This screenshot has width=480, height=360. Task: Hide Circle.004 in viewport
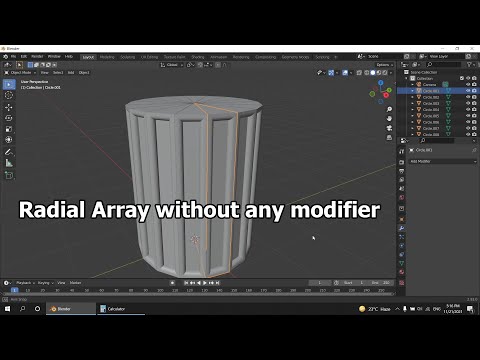(x=468, y=109)
